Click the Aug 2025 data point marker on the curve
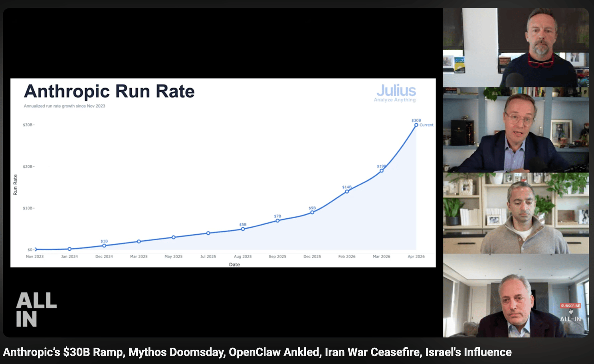Viewport: 594px width, 364px height. pyautogui.click(x=243, y=229)
